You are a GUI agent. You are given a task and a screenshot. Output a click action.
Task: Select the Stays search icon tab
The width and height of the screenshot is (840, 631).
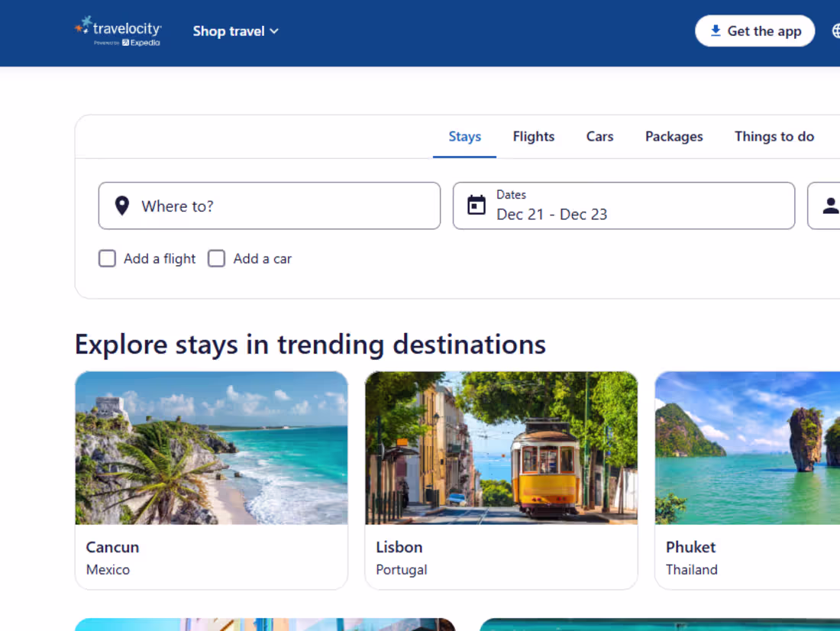click(464, 136)
